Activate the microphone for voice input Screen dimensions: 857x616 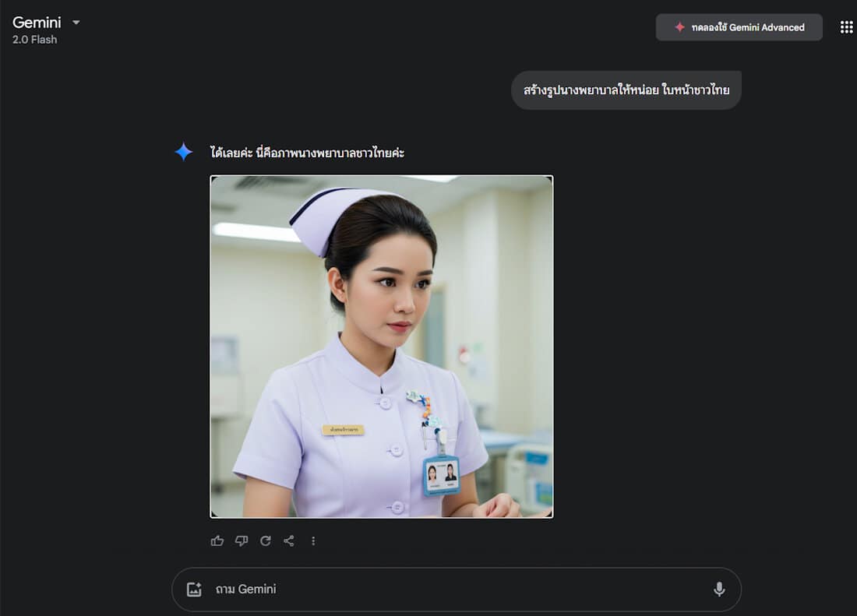tap(719, 590)
